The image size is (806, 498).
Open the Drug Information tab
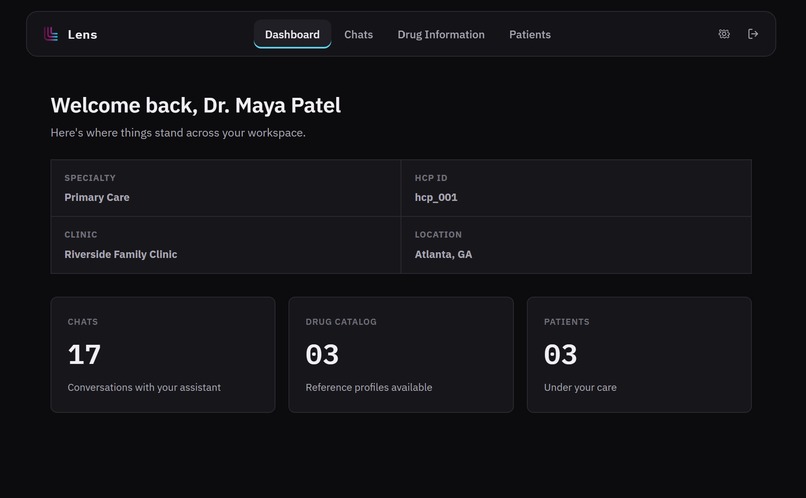441,34
